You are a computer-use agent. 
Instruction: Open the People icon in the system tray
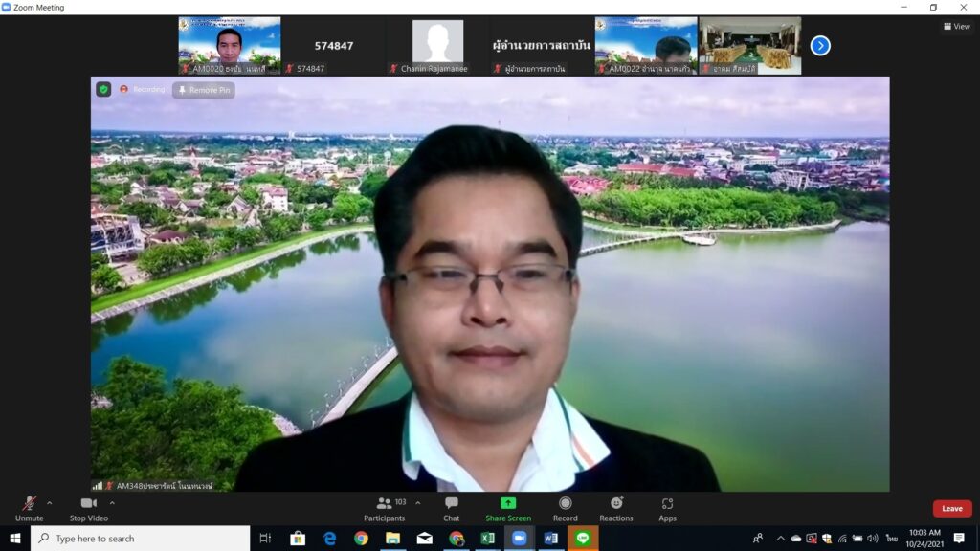click(x=758, y=539)
